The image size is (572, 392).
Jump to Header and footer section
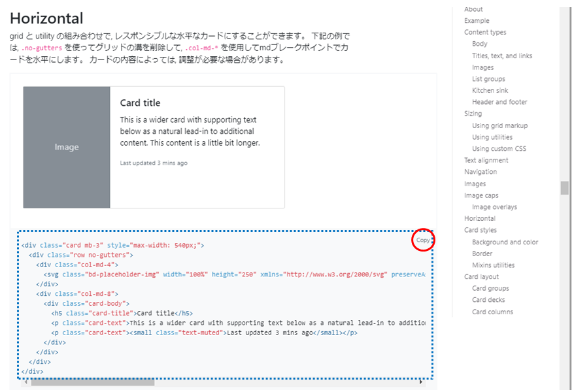coord(499,102)
